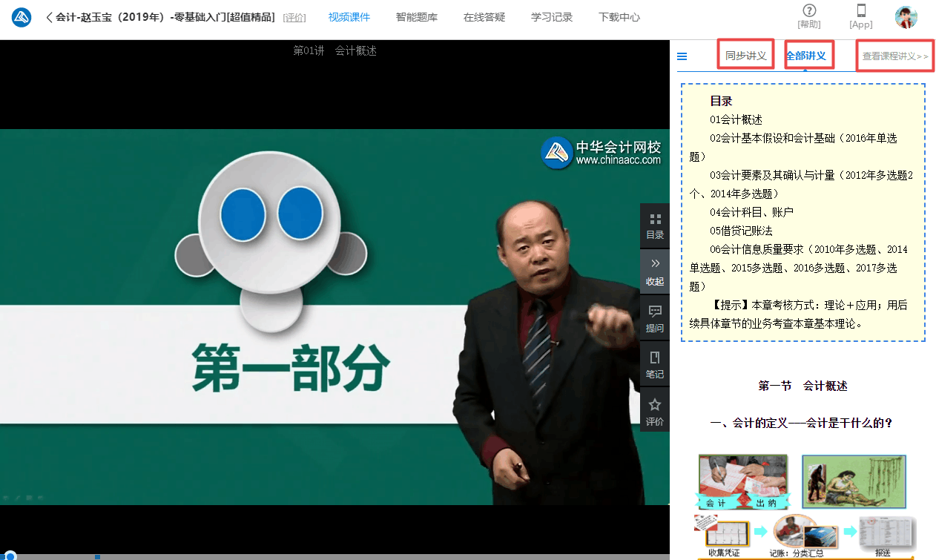Click the 查看课程讲义 link

[x=894, y=56]
